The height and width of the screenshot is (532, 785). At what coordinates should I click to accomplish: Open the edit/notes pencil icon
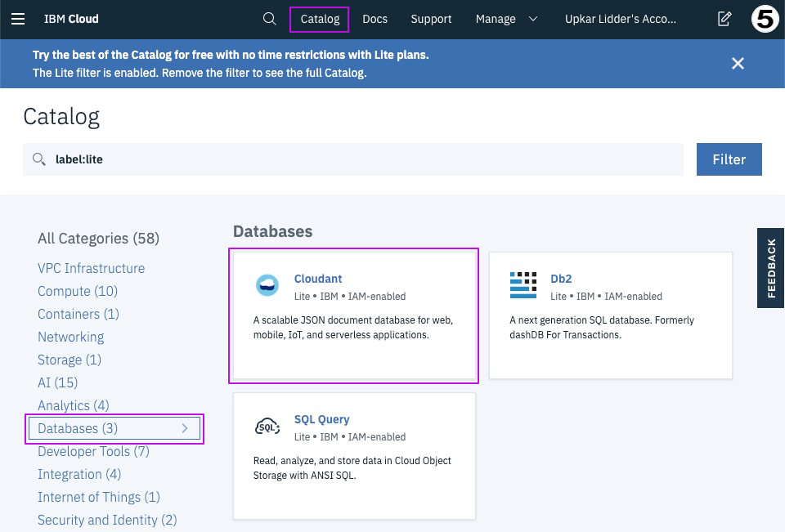(x=724, y=19)
